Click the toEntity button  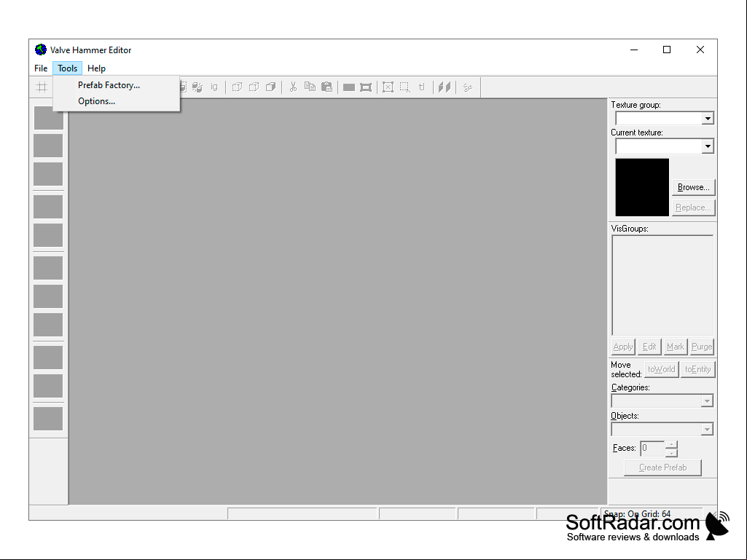click(697, 369)
